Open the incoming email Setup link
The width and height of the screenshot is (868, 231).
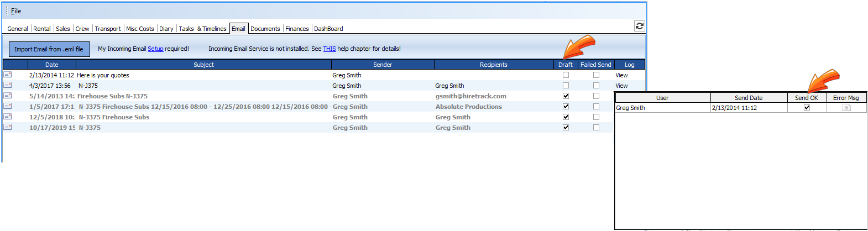coord(155,49)
